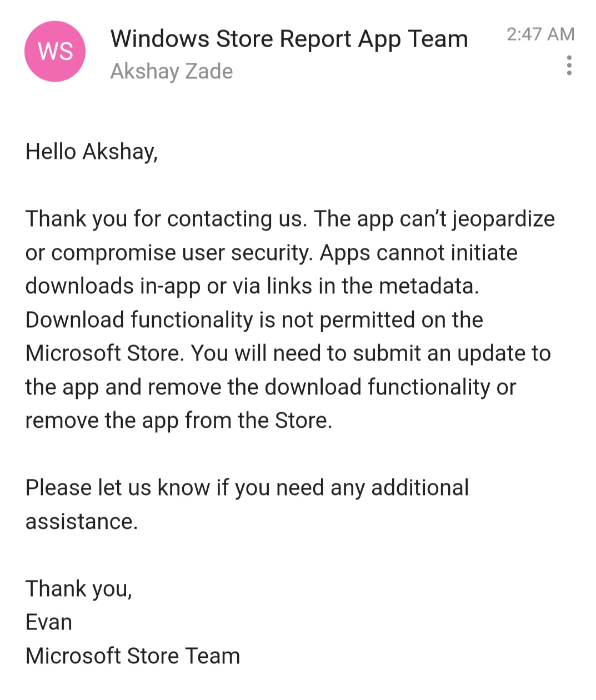Click the text 'or compromise user security'
596x700 pixels.
click(x=169, y=253)
